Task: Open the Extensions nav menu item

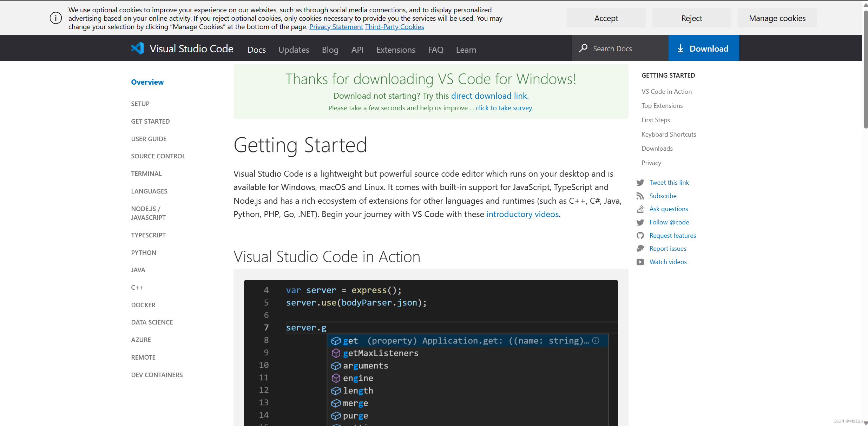Action: (x=395, y=50)
